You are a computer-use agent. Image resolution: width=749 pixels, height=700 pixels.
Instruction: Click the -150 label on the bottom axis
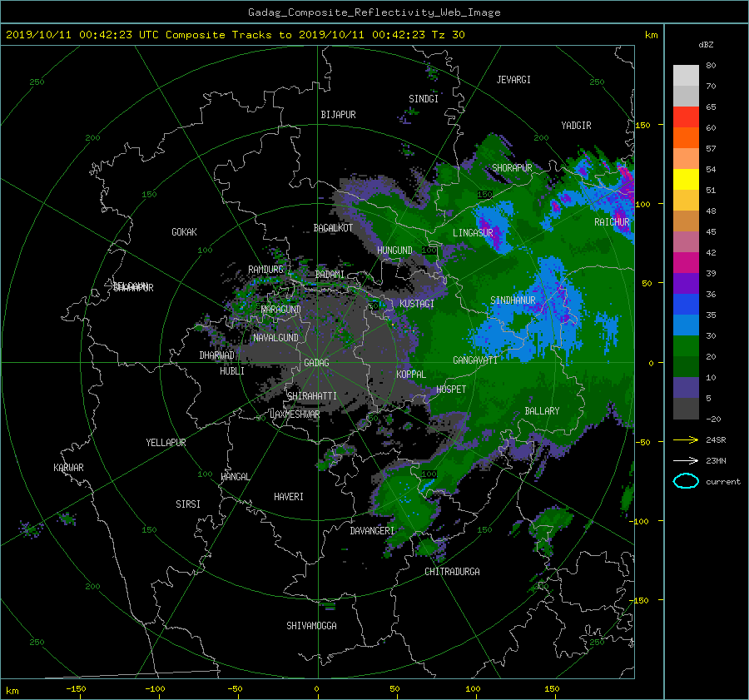point(76,689)
